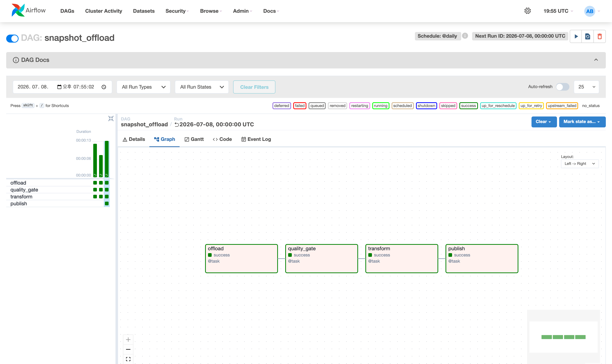This screenshot has height=364, width=612.
Task: Open the settings gear icon
Action: tap(527, 11)
